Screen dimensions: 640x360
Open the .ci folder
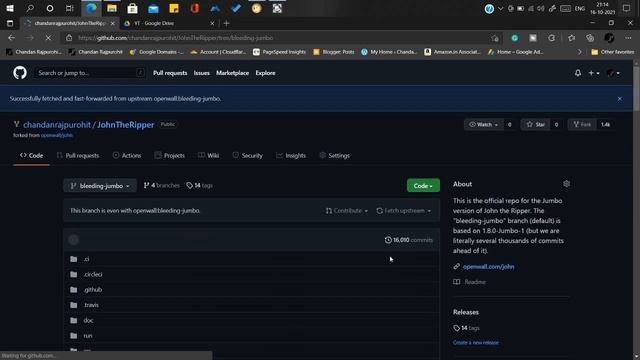(x=87, y=259)
